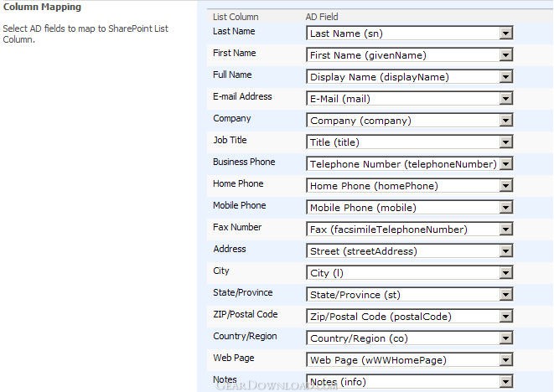Click the "ZIP/Postal Code" list column label
Image resolution: width=554 pixels, height=392 pixels.
pyautogui.click(x=246, y=315)
